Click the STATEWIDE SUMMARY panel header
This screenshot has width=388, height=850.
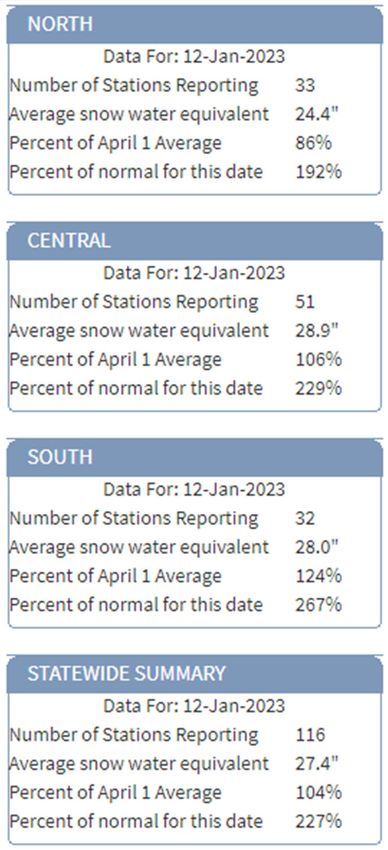pos(194,674)
